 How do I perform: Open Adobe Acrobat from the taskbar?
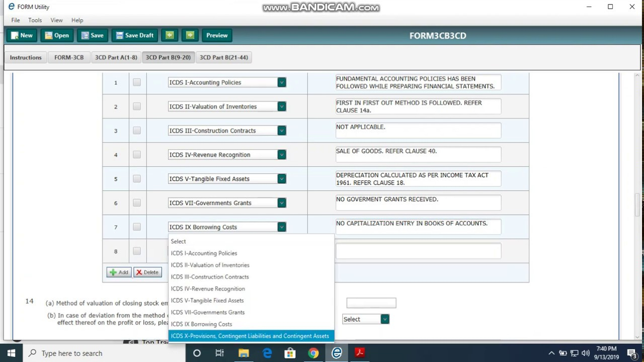(359, 353)
